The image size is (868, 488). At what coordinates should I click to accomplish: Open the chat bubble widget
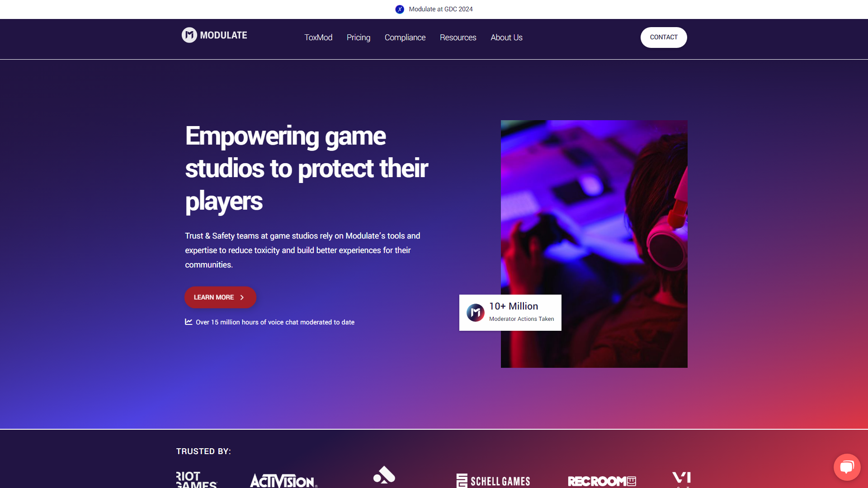point(847,467)
